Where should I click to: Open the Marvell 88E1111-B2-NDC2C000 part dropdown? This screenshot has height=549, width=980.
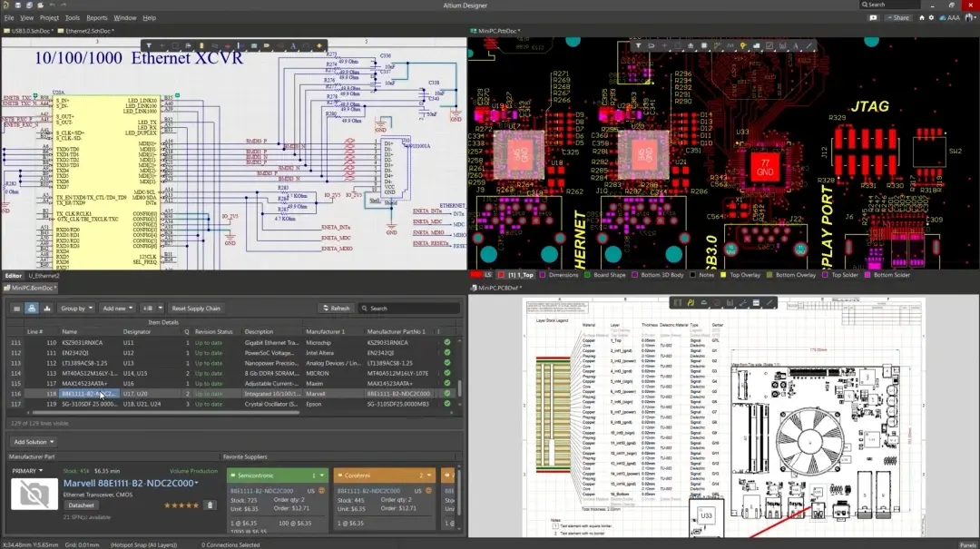[x=196, y=484]
